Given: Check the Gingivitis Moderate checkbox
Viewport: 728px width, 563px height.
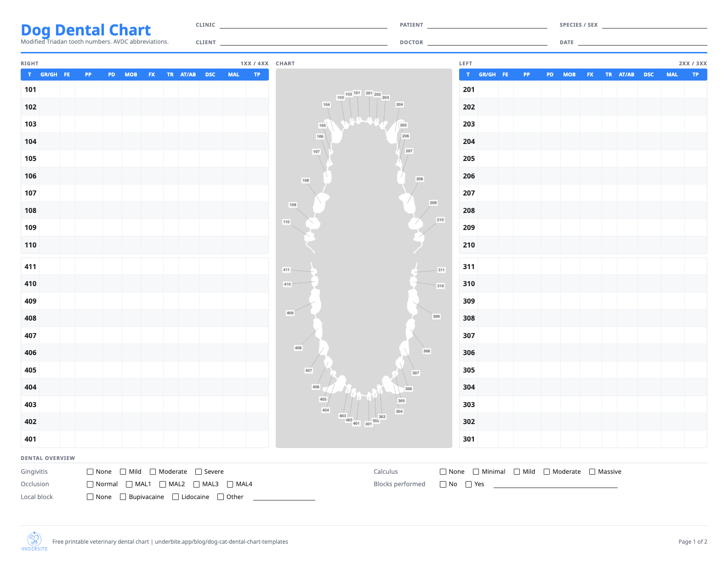Looking at the screenshot, I should tap(153, 471).
